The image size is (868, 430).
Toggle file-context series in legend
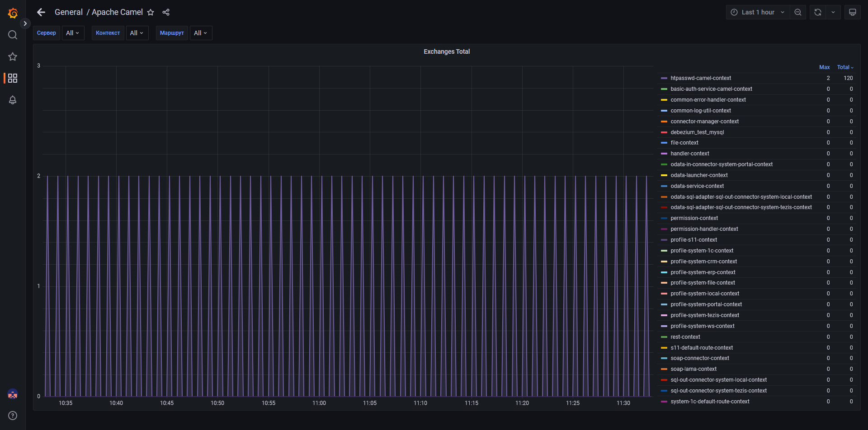tap(684, 143)
